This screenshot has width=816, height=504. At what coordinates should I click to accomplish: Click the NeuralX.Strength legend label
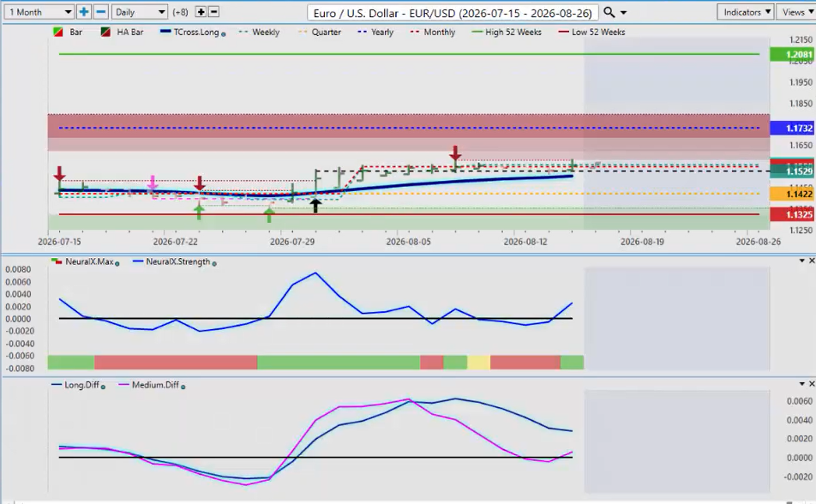178,262
